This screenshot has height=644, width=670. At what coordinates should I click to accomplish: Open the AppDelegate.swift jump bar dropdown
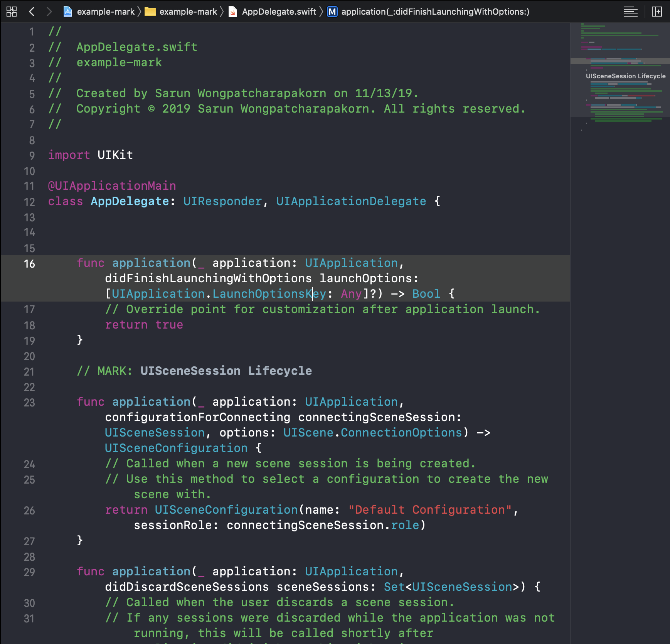[x=279, y=12]
